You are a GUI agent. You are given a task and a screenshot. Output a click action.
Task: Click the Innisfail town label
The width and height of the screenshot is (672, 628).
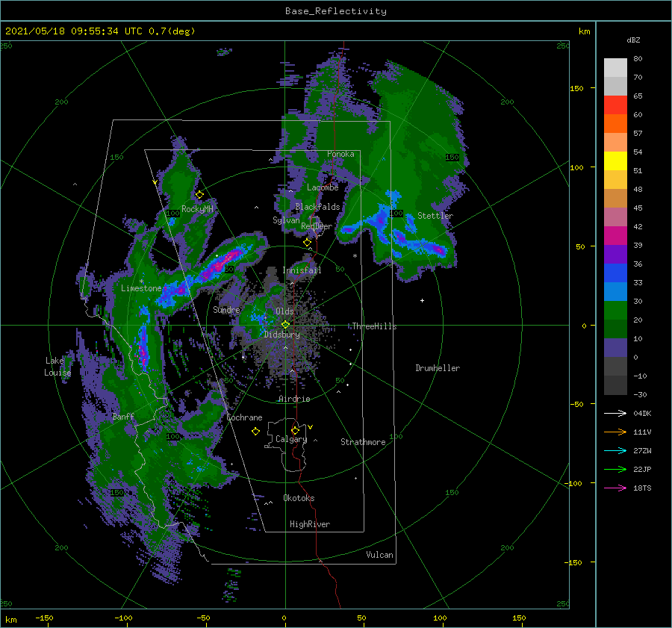[302, 270]
